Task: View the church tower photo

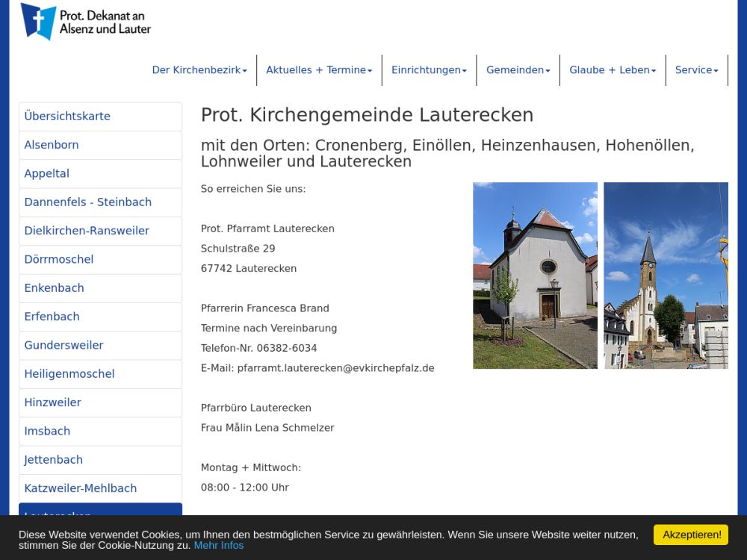Action: coord(666,276)
